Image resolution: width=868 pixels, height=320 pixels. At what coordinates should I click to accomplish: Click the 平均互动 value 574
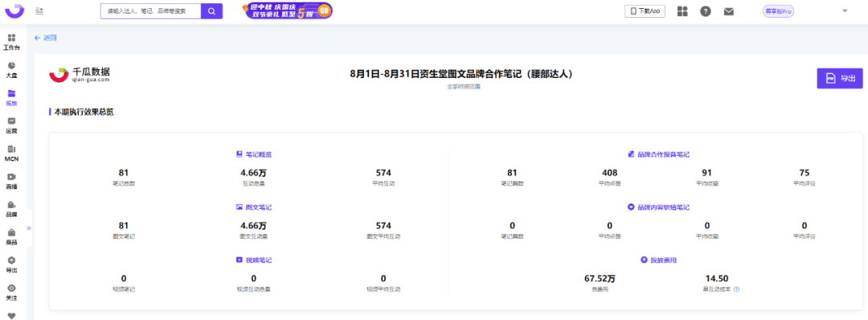click(383, 173)
